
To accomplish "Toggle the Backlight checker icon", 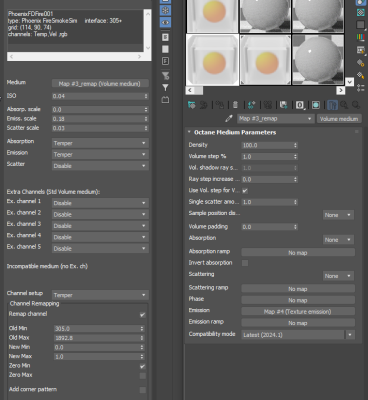I will (360, 12).
